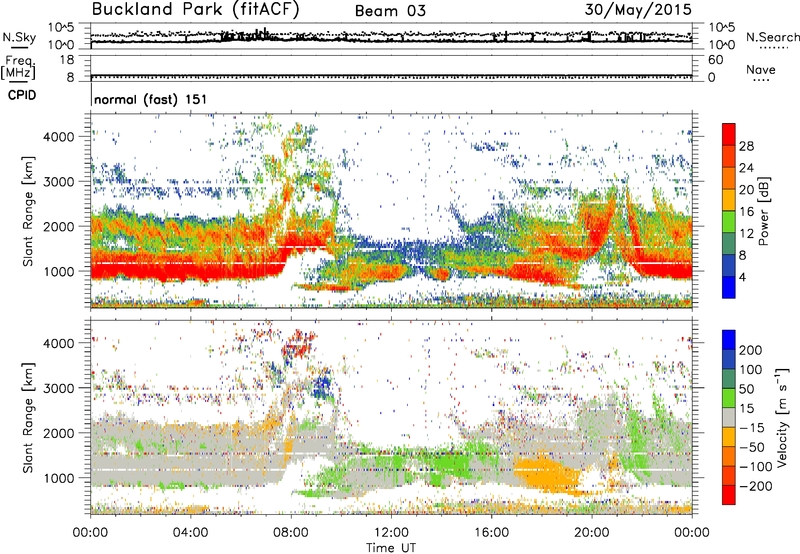Pick the red segment of Power colorbar
800x554 pixels.
click(x=729, y=135)
